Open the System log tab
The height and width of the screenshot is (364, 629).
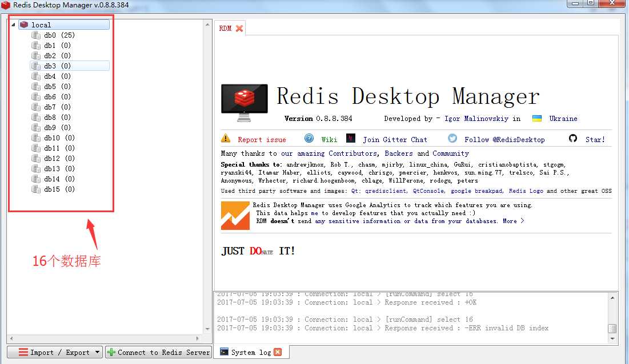click(x=251, y=353)
